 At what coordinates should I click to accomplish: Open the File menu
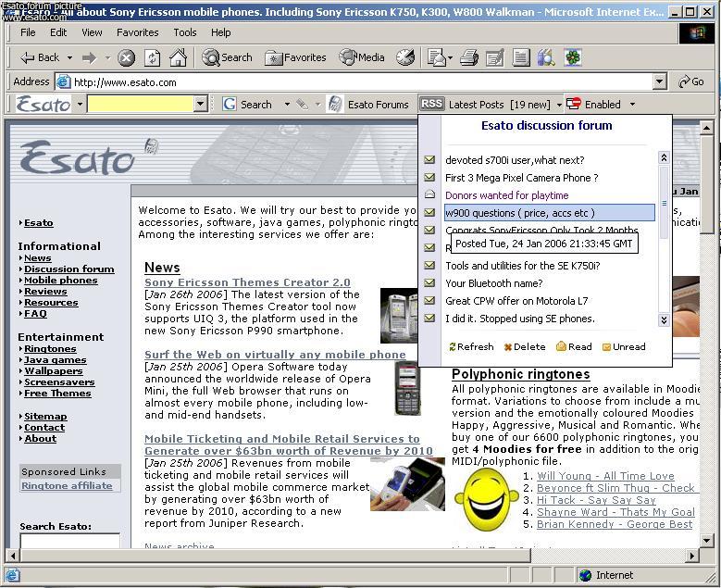28,32
